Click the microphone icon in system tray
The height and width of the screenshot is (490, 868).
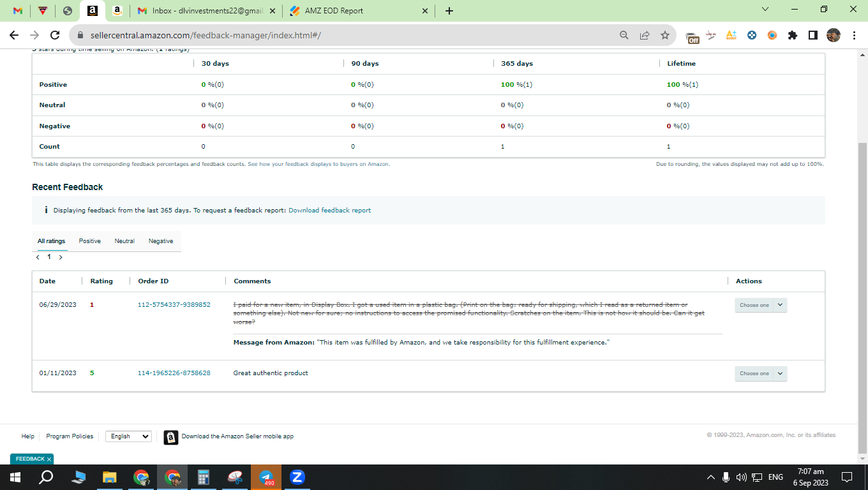(x=726, y=477)
